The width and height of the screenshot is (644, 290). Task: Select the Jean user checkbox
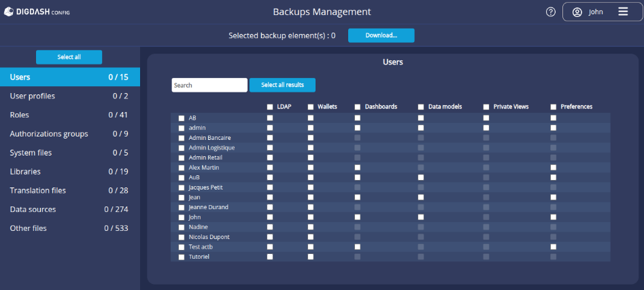click(x=182, y=198)
